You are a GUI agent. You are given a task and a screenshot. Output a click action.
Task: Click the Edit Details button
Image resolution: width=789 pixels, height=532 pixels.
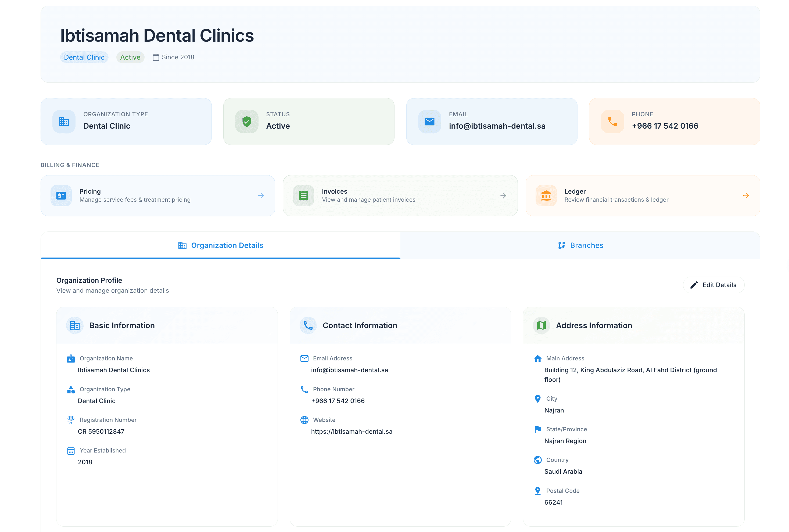click(714, 285)
